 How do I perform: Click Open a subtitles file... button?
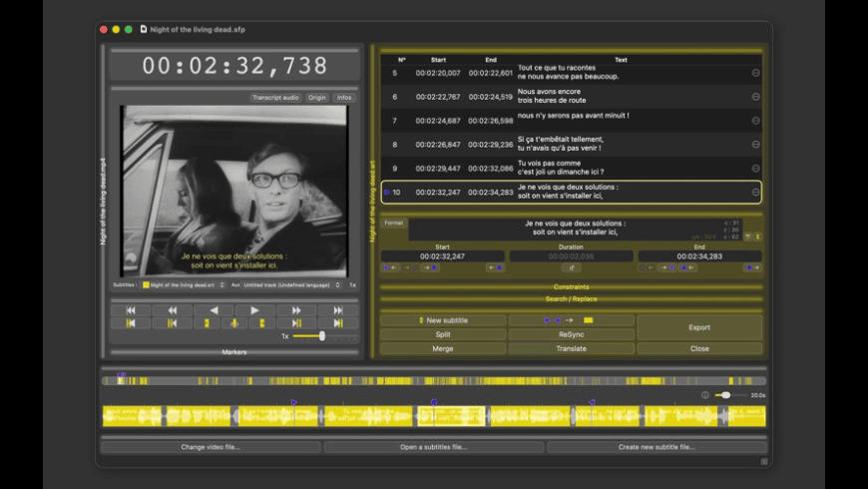pos(433,447)
